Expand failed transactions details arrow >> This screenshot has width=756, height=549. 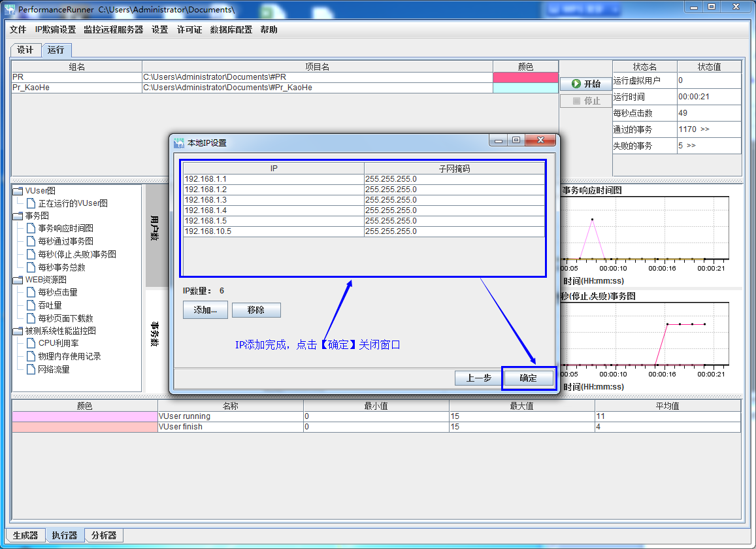691,146
